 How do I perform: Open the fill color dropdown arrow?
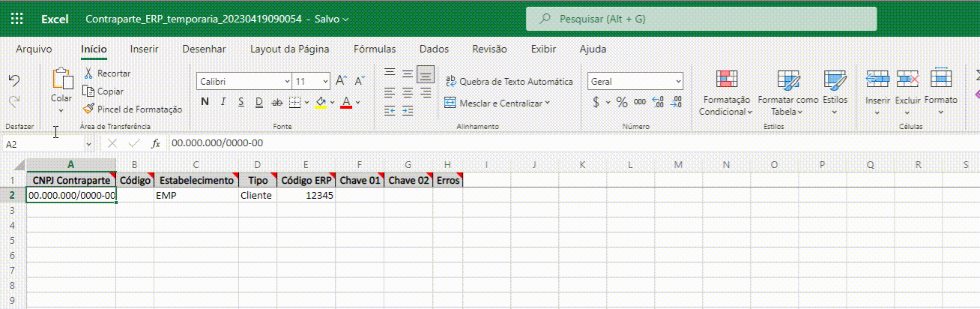(x=333, y=102)
